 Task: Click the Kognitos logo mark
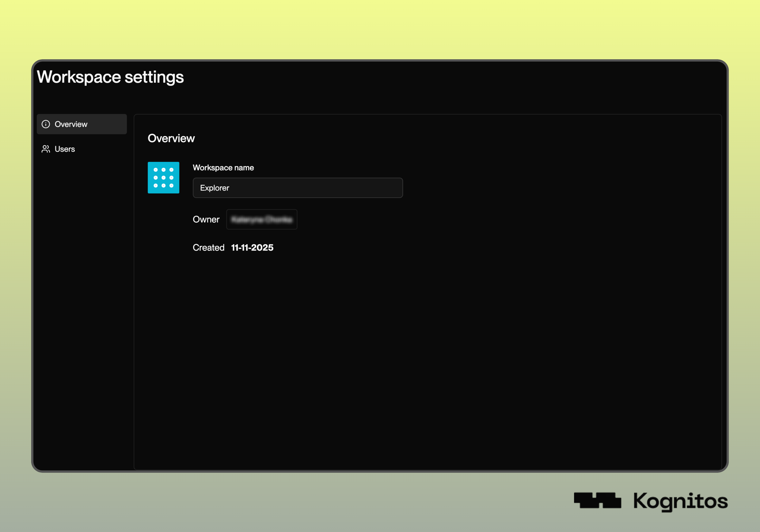(597, 500)
